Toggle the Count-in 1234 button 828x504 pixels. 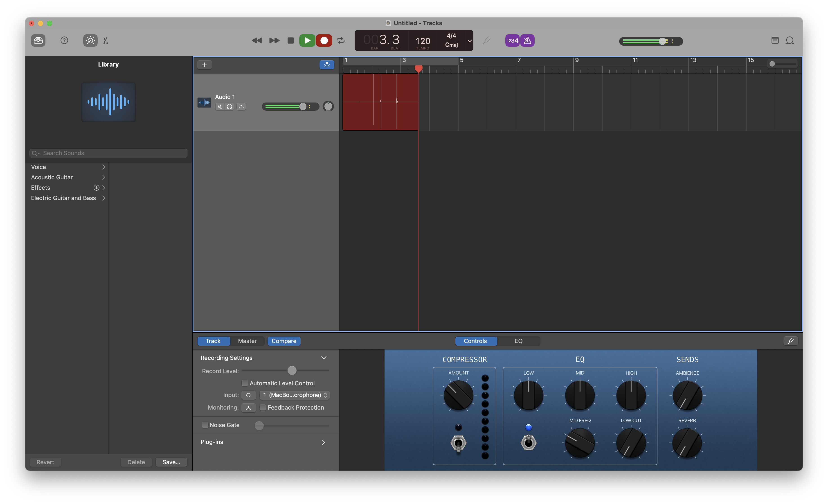[512, 41]
